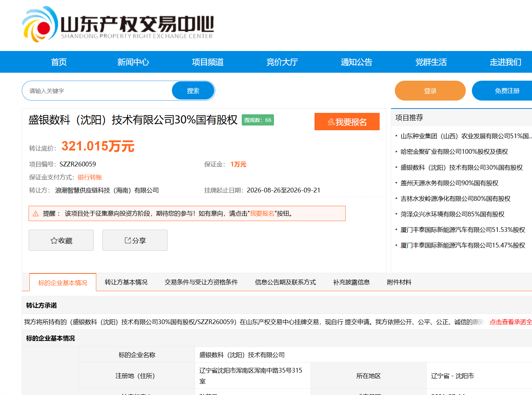Image resolution: width=532 pixels, height=395 pixels.
Task: Click the orange 我要报名 button
Action: pyautogui.click(x=347, y=122)
